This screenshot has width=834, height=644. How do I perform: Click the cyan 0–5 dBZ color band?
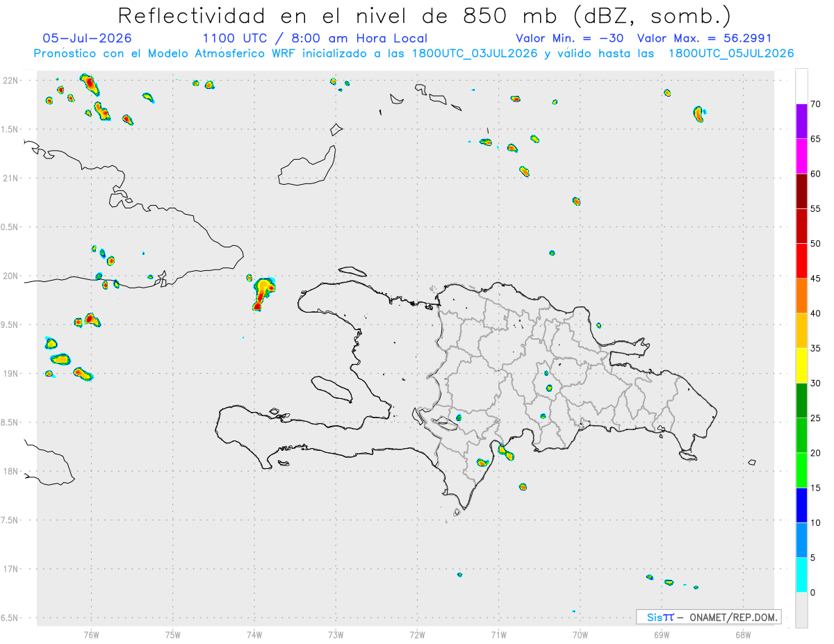click(801, 575)
